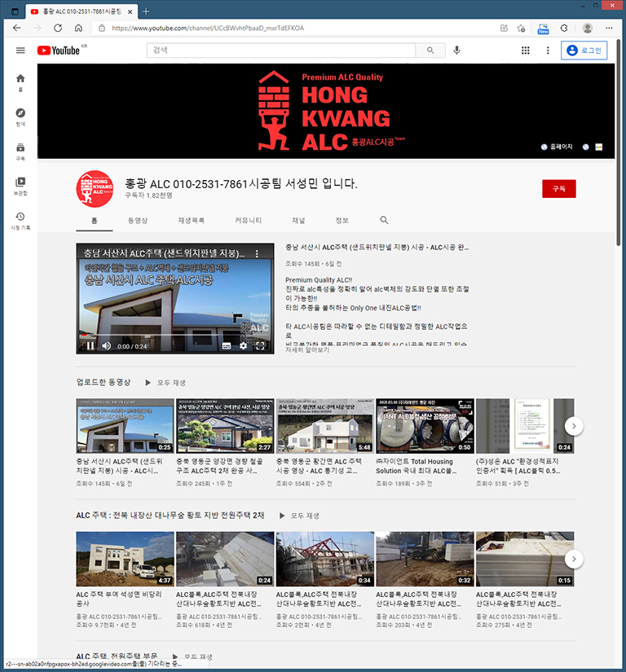Select the 정보 channel tab
The width and height of the screenshot is (626, 672).
[x=342, y=220]
